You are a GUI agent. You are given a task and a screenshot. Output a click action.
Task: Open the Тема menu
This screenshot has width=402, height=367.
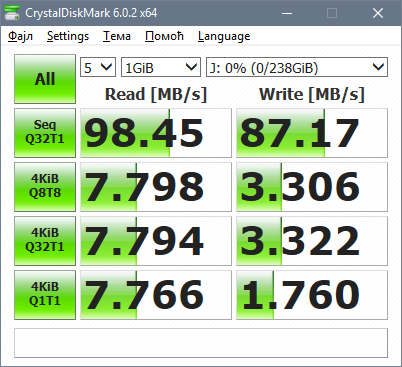(117, 36)
